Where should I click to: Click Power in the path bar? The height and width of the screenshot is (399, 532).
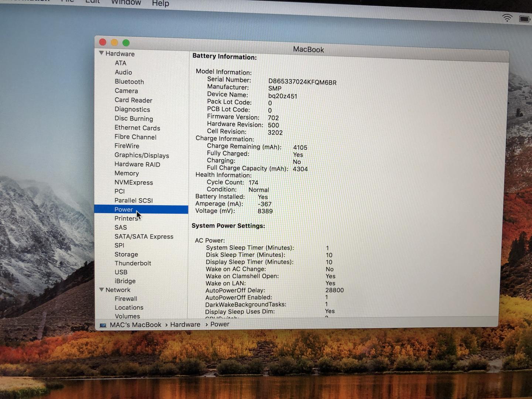point(220,324)
